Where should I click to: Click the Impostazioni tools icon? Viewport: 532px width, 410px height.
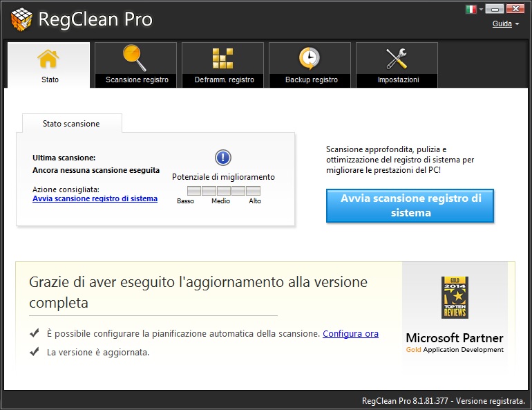point(397,58)
